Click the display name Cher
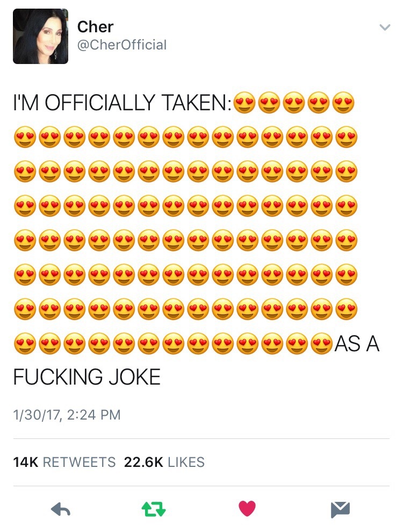Viewport: 403px width, 532px height. click(95, 26)
